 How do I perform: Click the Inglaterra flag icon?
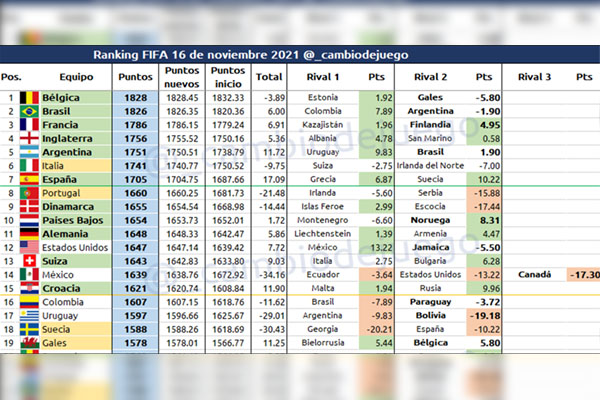tap(29, 139)
